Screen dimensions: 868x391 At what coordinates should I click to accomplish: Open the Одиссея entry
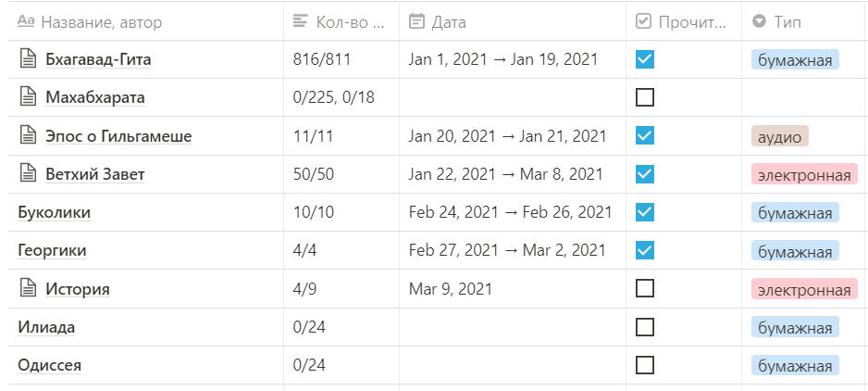click(50, 365)
